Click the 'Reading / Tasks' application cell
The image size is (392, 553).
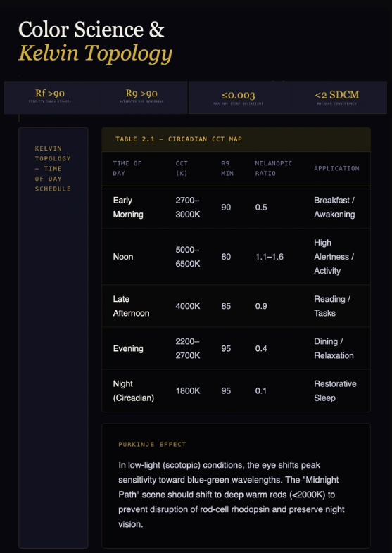tap(332, 306)
